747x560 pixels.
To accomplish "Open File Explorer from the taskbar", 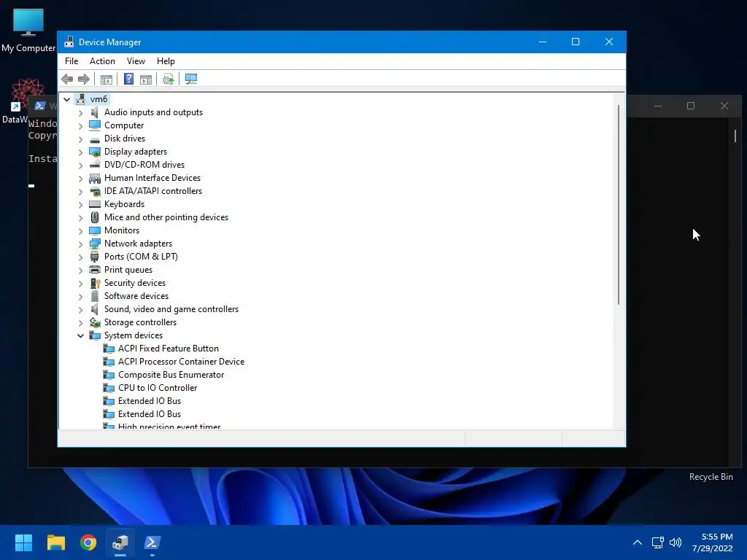I will coord(55,542).
